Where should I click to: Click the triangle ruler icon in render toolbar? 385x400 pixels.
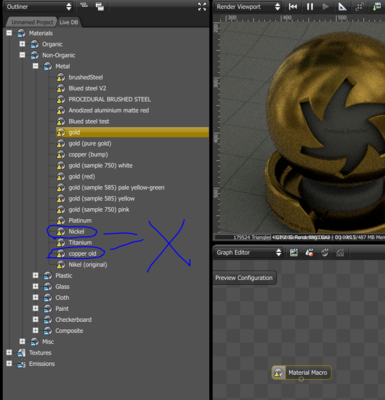tap(342, 7)
